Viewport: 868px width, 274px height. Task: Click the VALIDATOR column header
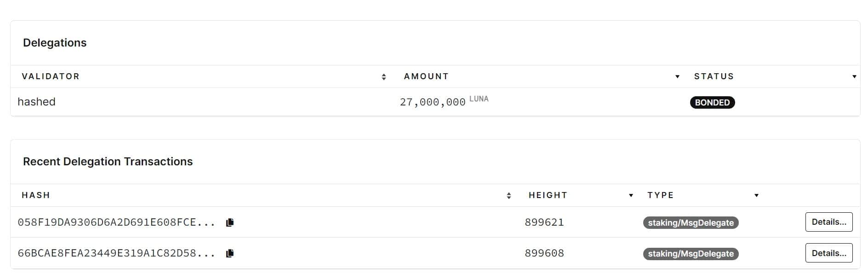click(x=51, y=76)
